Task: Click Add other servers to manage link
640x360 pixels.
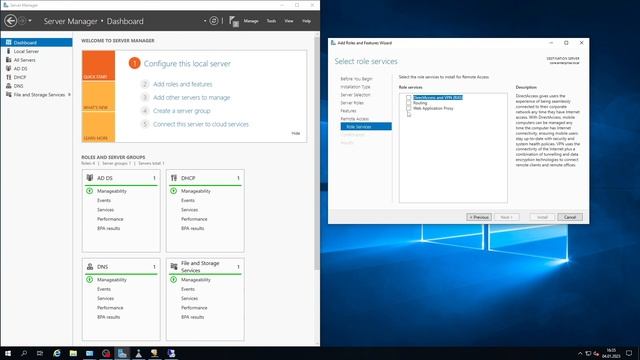Action: 191,97
